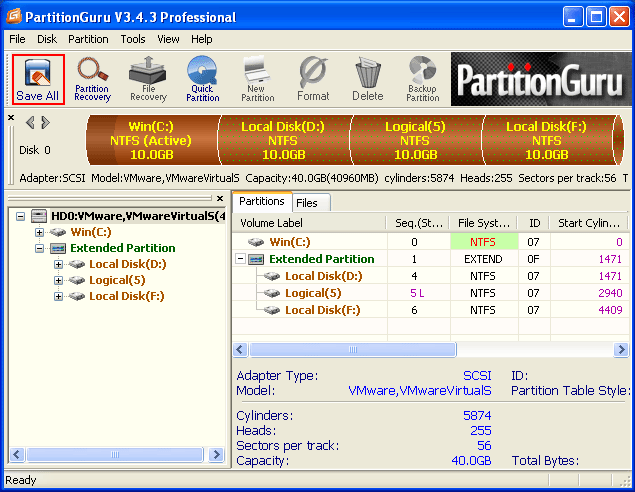Select Logical(5) segment in disk map
This screenshot has height=492, width=635.
point(416,140)
